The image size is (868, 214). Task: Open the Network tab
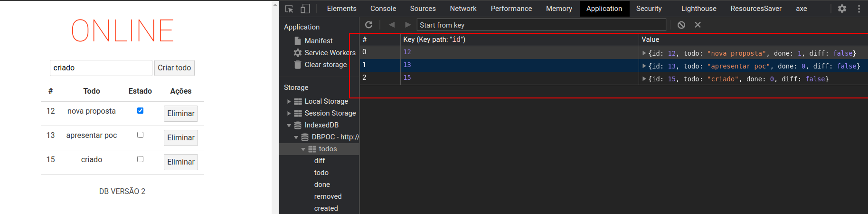(x=463, y=9)
